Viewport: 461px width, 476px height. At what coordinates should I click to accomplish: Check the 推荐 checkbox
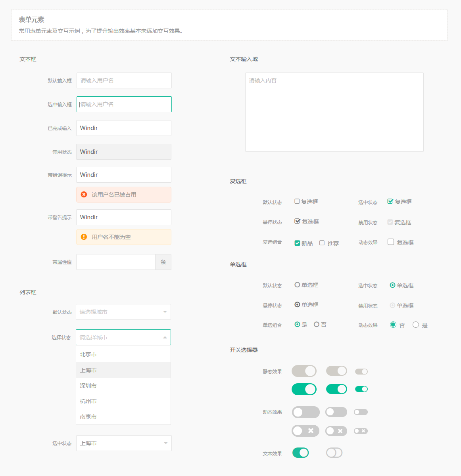(322, 243)
